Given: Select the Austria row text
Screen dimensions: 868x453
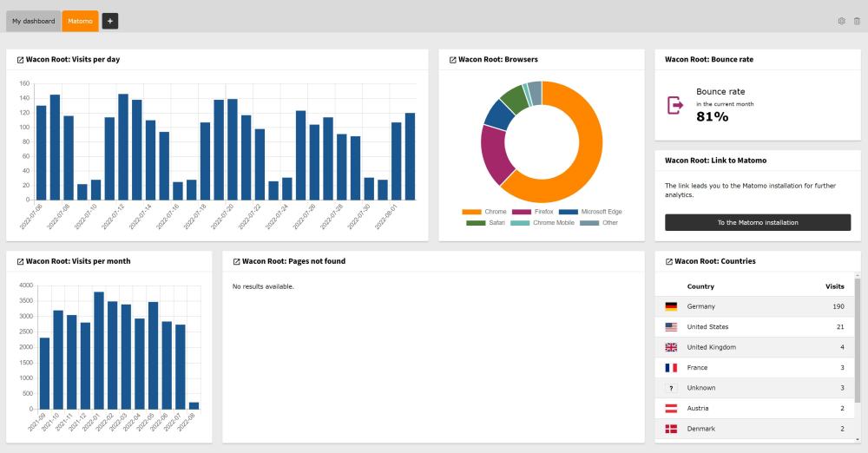Looking at the screenshot, I should pyautogui.click(x=698, y=408).
